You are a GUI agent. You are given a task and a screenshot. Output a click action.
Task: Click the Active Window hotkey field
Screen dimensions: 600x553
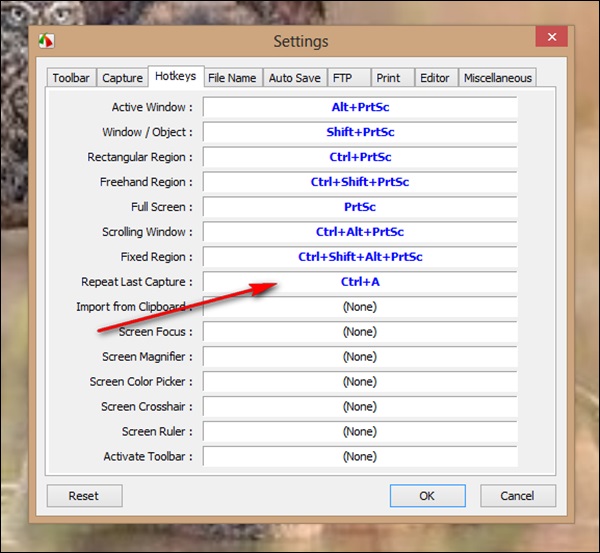[360, 107]
